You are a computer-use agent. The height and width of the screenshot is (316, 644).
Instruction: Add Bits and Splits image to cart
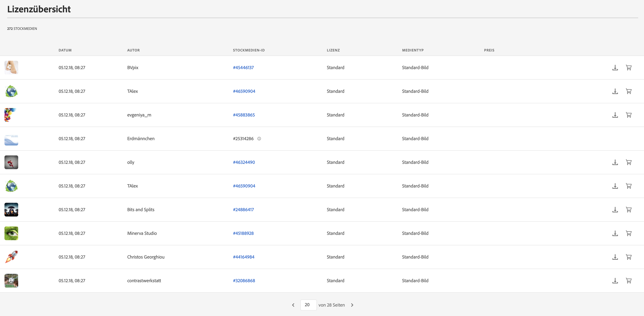coord(629,210)
